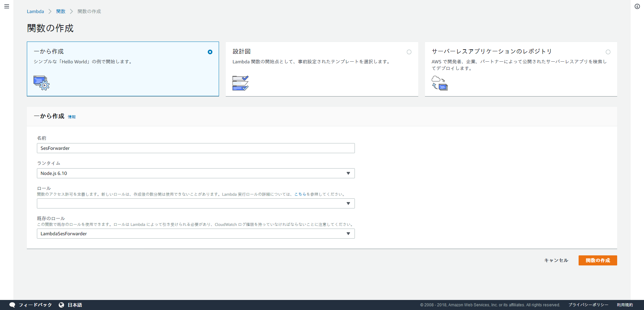Click the 関数の作成 breadcrumb text
Screen dimensions: 644x310
click(x=89, y=11)
